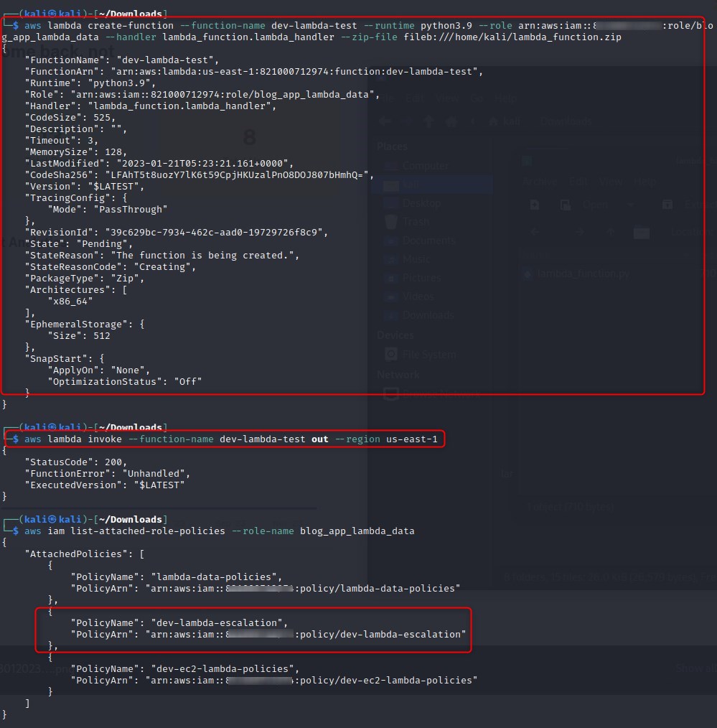Select the "ApplyOn": "None" line
Screen dimensions: 717x728
click(x=98, y=370)
